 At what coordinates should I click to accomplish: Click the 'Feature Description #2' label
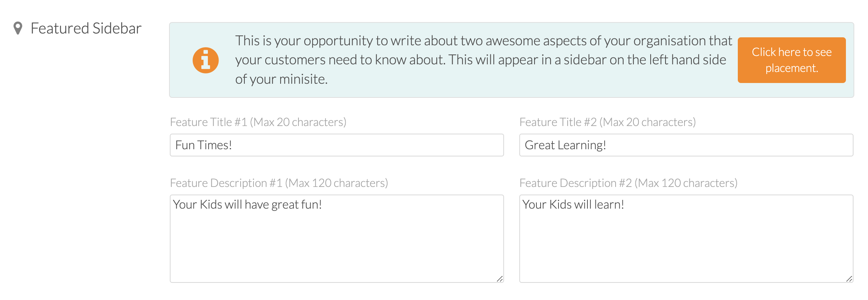tap(629, 183)
